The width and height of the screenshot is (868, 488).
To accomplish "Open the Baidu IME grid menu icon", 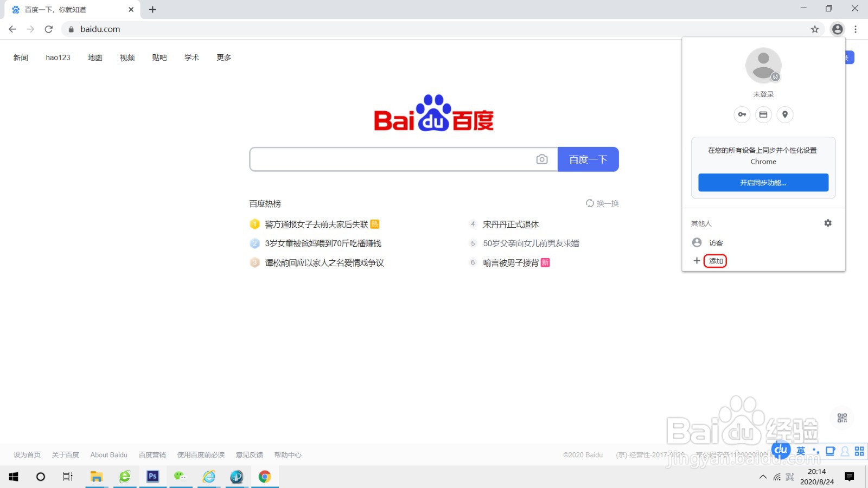I will pos(859,451).
